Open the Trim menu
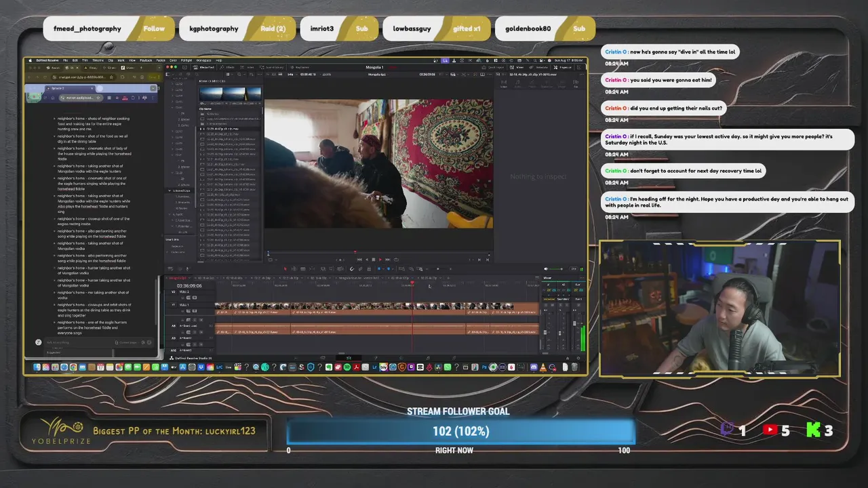 [x=85, y=60]
